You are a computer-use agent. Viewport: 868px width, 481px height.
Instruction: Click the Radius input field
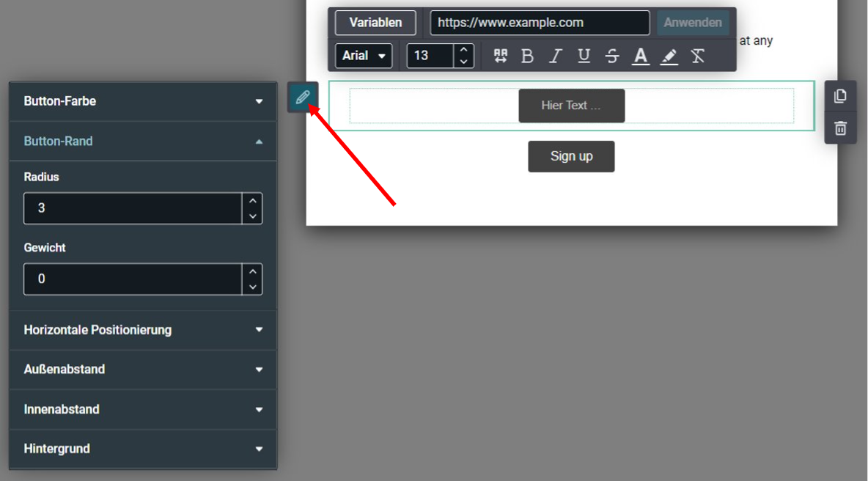(x=133, y=208)
